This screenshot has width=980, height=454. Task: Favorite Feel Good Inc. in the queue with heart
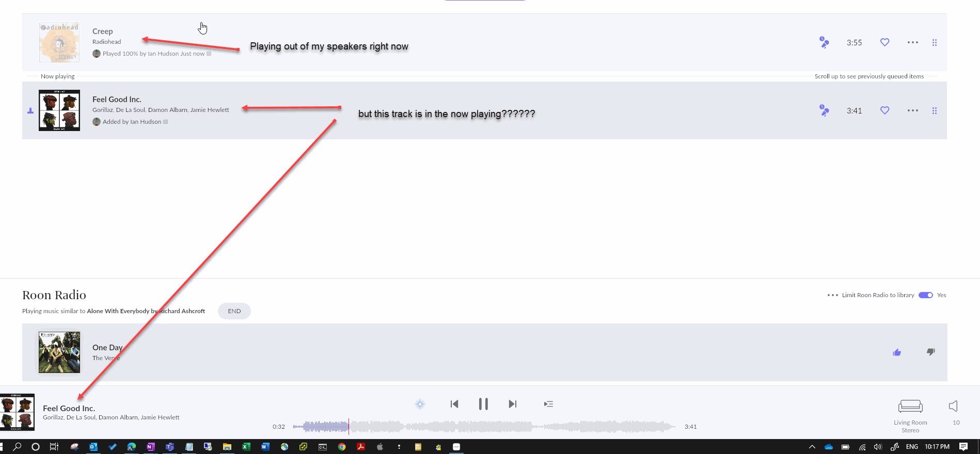884,110
